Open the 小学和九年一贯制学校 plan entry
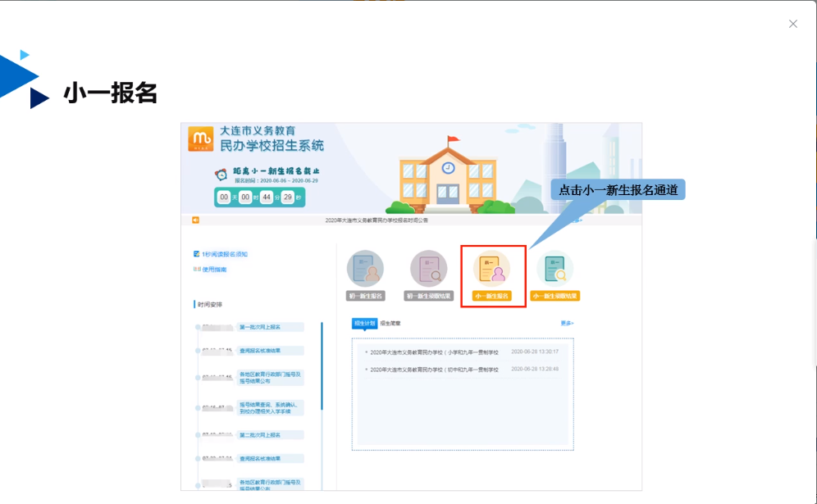Image resolution: width=817 pixels, height=504 pixels. point(434,352)
